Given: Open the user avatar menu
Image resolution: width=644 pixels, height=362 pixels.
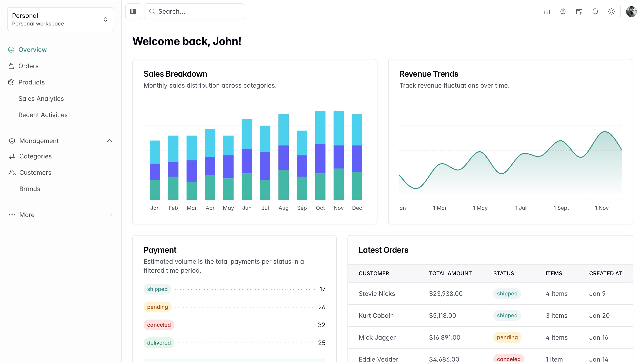Looking at the screenshot, I should [631, 11].
